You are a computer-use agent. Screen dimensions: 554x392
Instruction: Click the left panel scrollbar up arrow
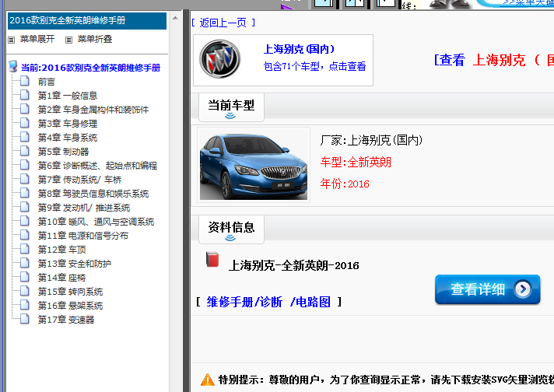pos(175,18)
